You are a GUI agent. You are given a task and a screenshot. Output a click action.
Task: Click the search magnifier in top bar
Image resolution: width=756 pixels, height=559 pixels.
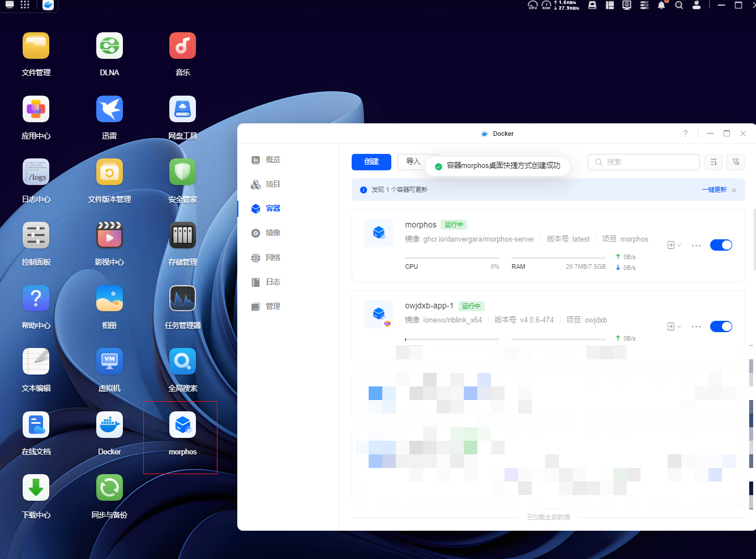[679, 5]
